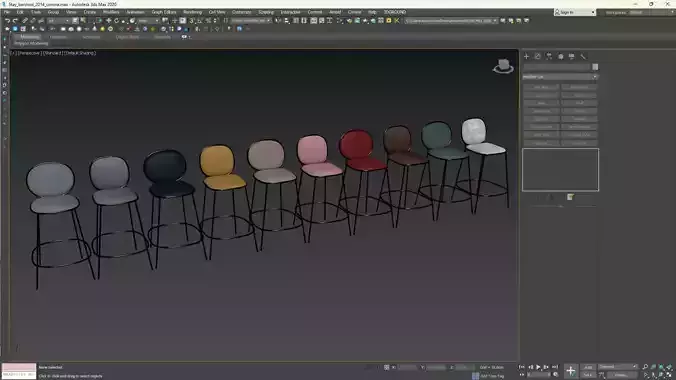
Task: Click the Play Animation button
Action: click(x=538, y=367)
